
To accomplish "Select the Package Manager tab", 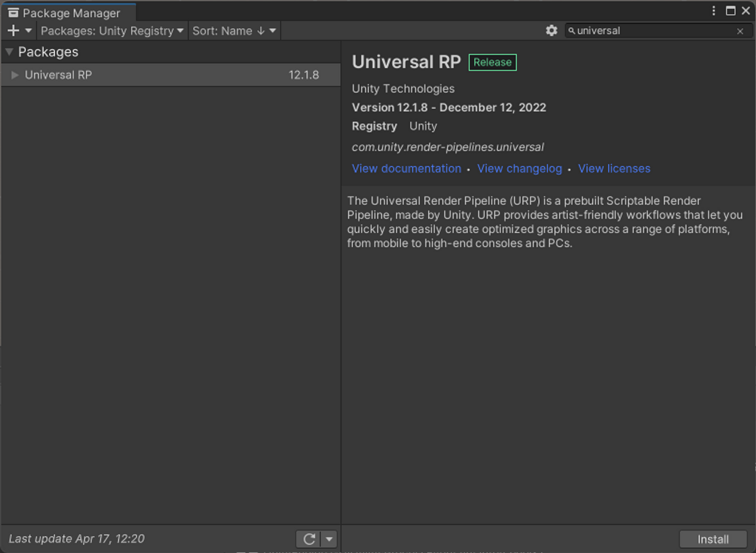I will click(69, 12).
